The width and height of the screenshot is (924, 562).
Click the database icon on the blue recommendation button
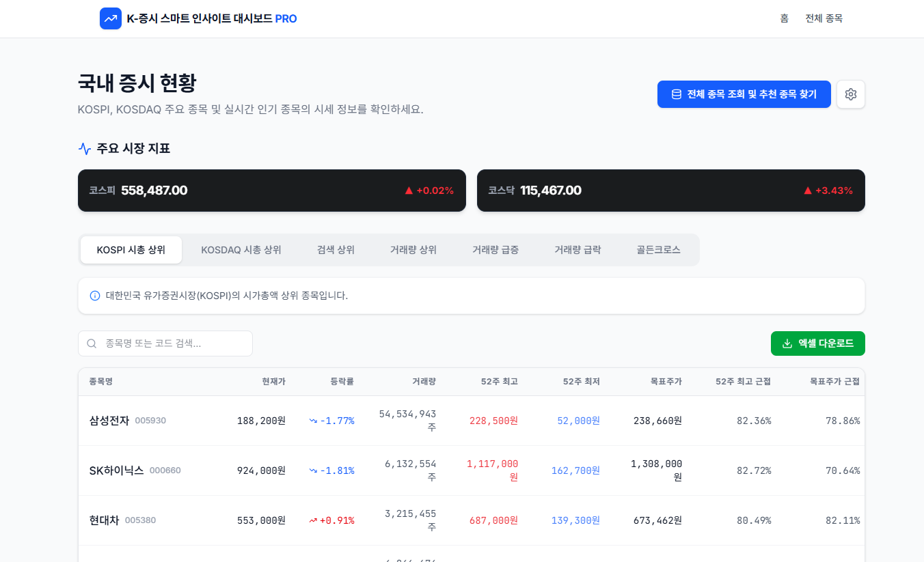click(x=677, y=94)
